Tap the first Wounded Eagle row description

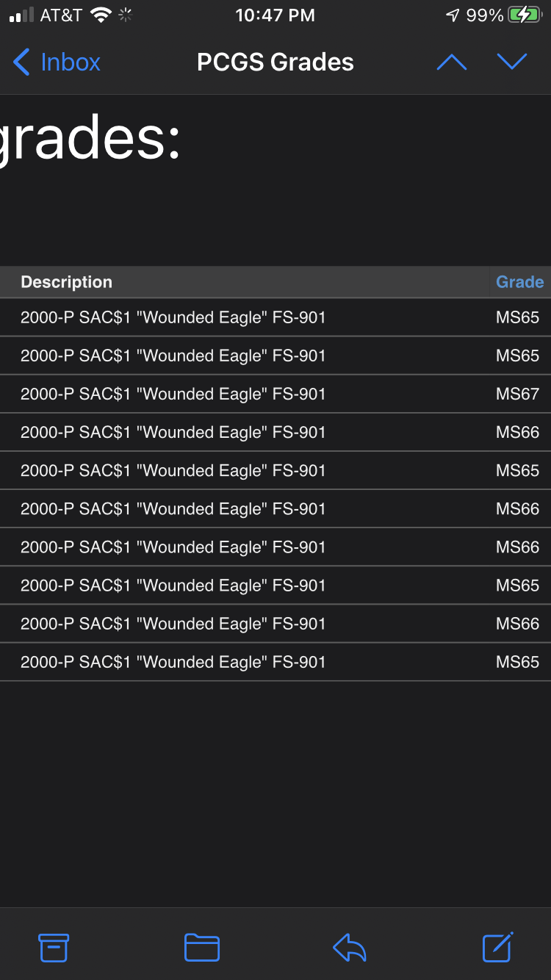coord(173,317)
